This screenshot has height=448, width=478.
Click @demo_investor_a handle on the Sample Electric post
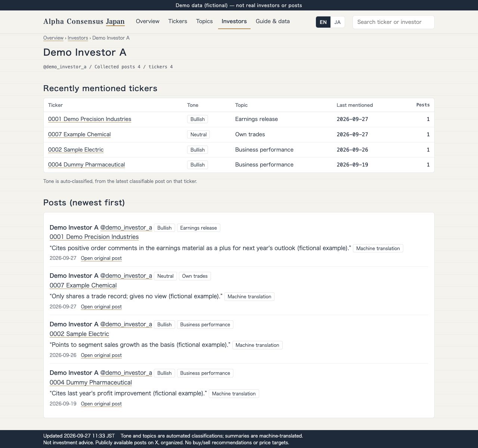pyautogui.click(x=126, y=324)
